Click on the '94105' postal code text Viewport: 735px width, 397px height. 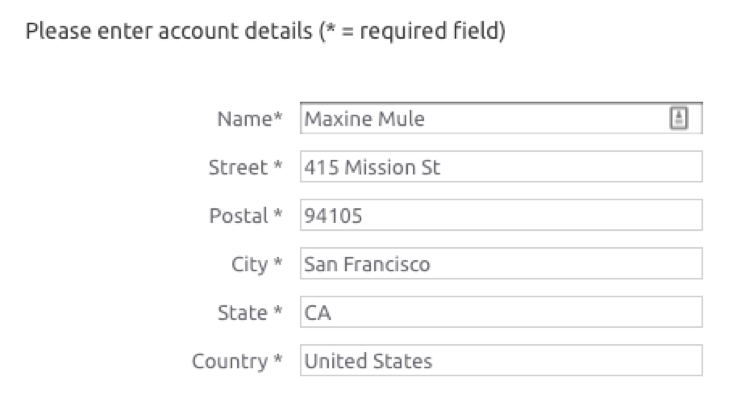[x=333, y=216]
